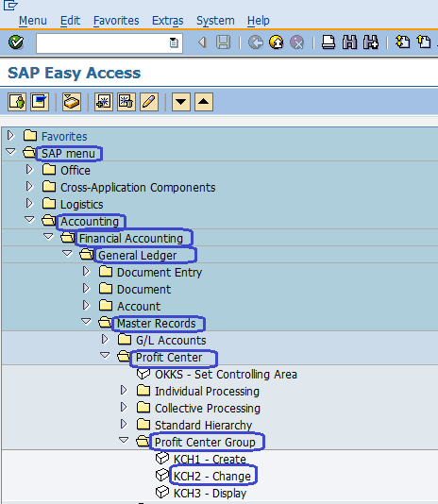Click the User Menu toolbar icon
Viewport: 438px width, 504px height.
click(x=17, y=102)
